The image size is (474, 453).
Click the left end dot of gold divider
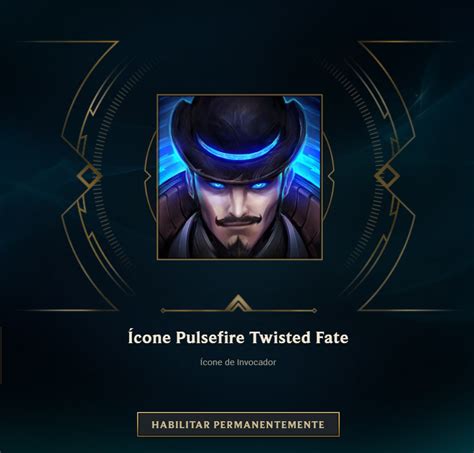coord(163,311)
